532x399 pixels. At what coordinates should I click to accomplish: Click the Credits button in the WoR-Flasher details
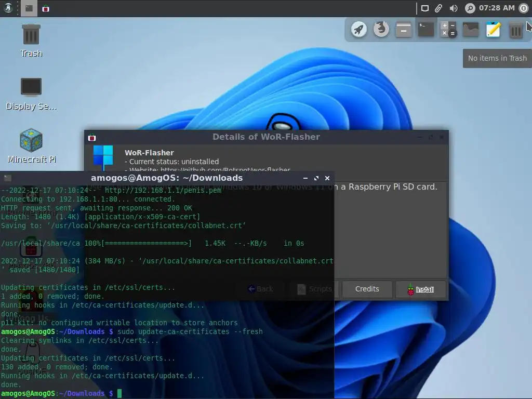pos(367,289)
